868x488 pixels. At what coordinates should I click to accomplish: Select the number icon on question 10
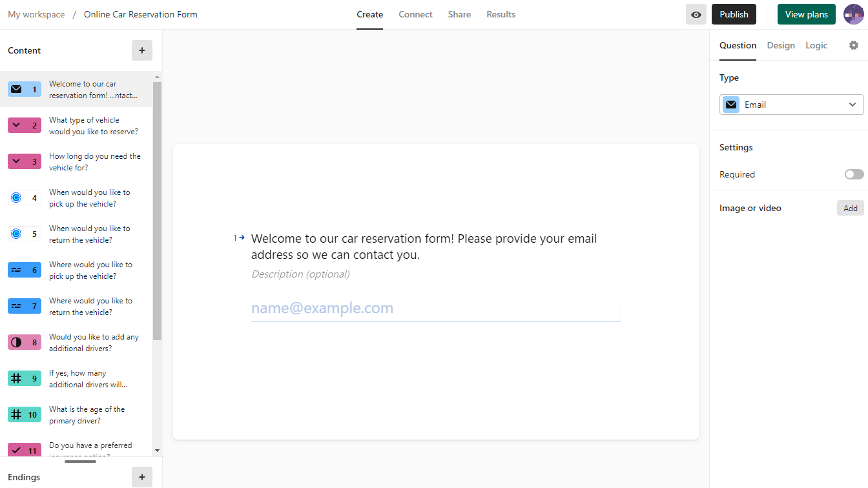pyautogui.click(x=17, y=414)
